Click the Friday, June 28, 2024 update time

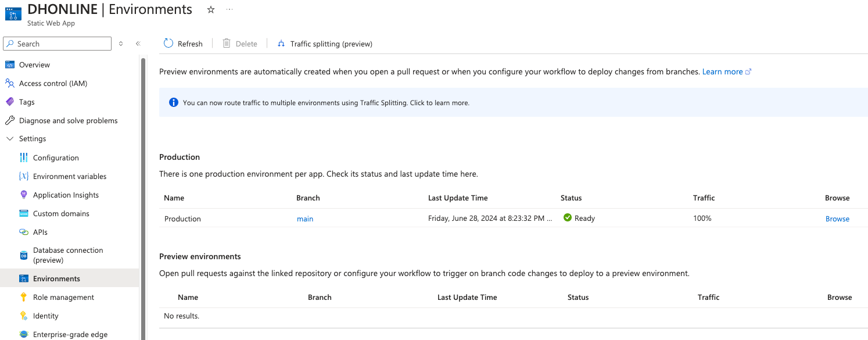click(x=490, y=219)
